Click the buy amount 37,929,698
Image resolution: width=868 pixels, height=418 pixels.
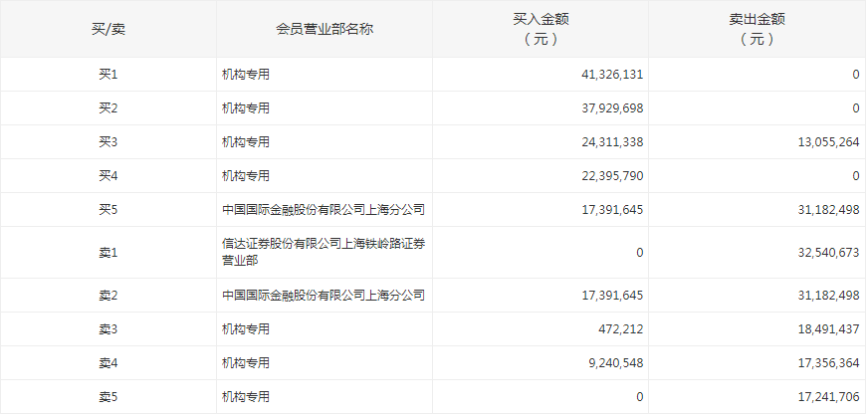tap(611, 108)
